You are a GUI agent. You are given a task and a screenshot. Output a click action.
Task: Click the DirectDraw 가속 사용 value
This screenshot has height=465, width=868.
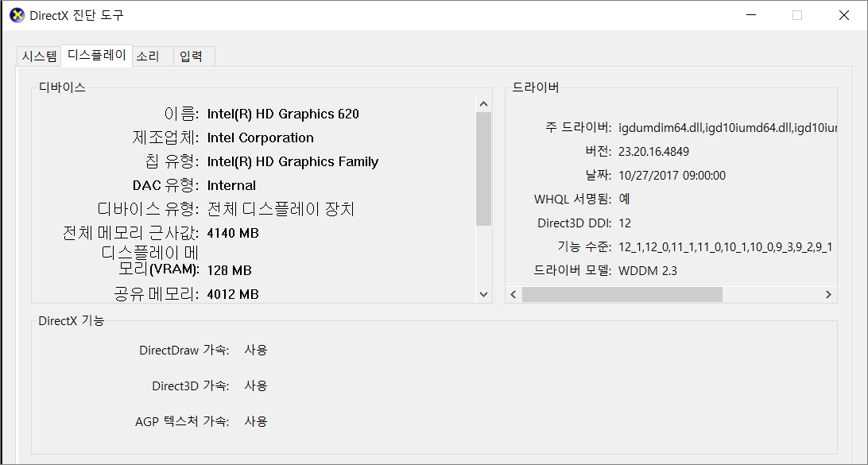(256, 350)
